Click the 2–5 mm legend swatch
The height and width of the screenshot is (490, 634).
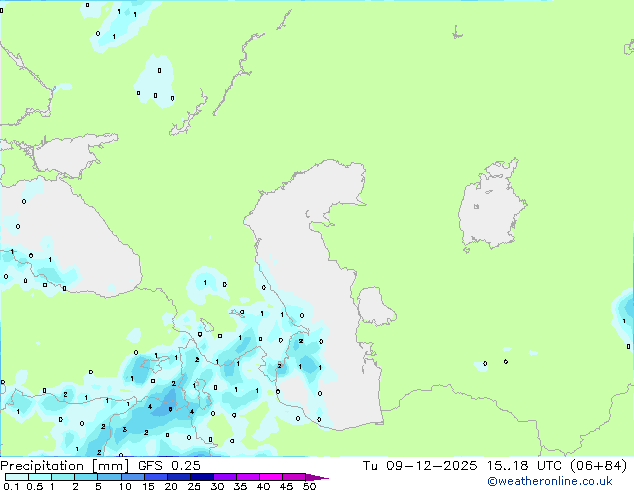point(86,477)
